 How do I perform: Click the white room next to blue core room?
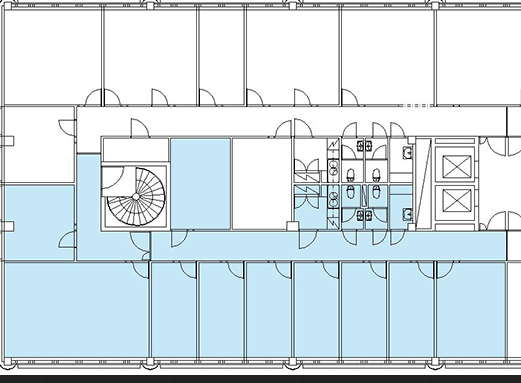pos(262,184)
